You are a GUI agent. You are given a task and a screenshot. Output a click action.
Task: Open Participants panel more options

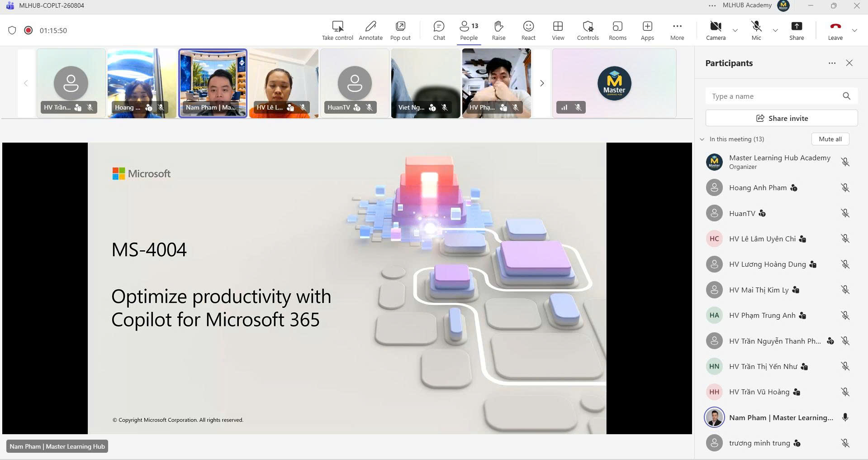[832, 63]
